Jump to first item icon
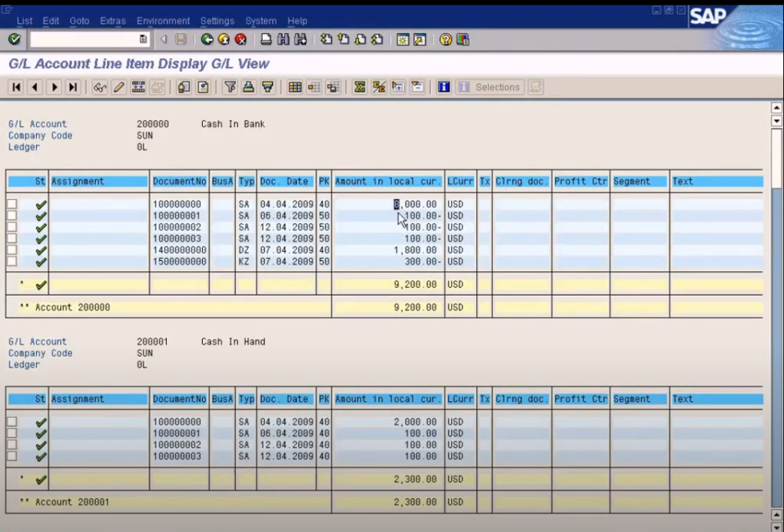 16,87
